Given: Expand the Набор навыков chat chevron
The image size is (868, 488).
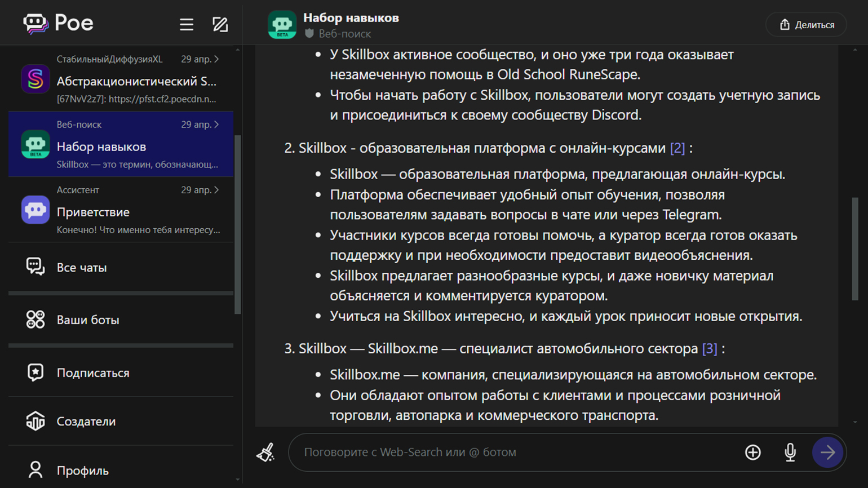Looking at the screenshot, I should click(x=216, y=125).
